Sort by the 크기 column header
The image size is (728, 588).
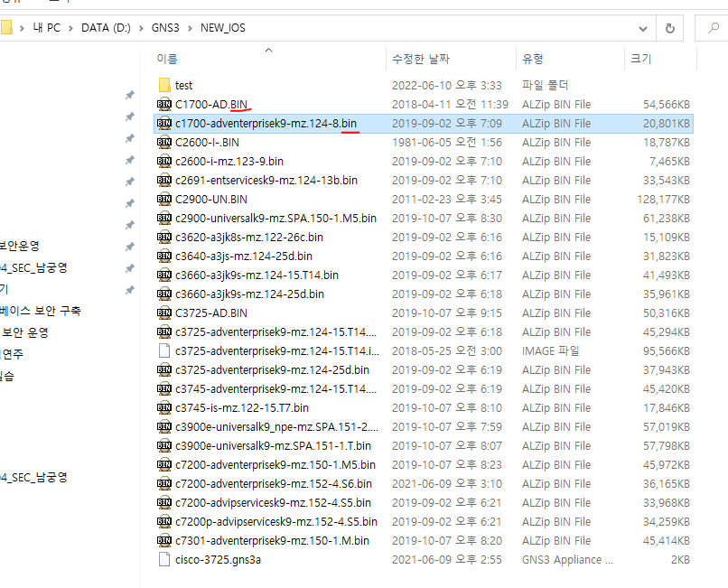click(x=641, y=59)
